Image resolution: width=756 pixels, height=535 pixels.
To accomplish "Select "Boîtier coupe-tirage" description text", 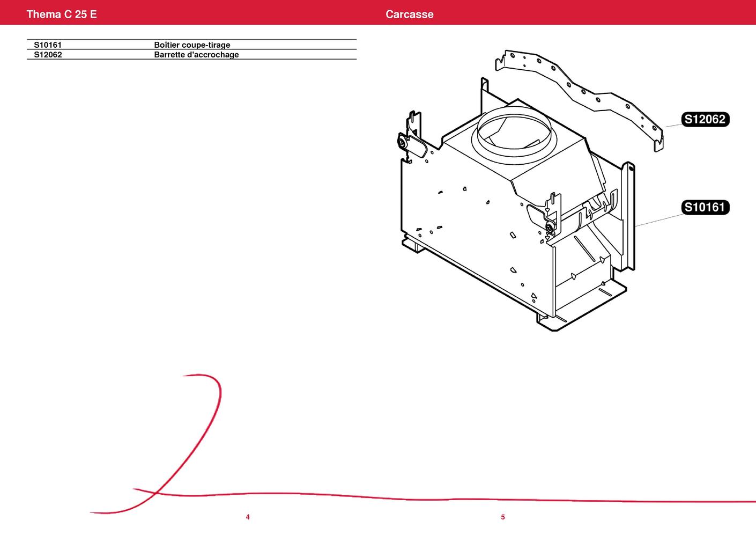I will point(192,45).
